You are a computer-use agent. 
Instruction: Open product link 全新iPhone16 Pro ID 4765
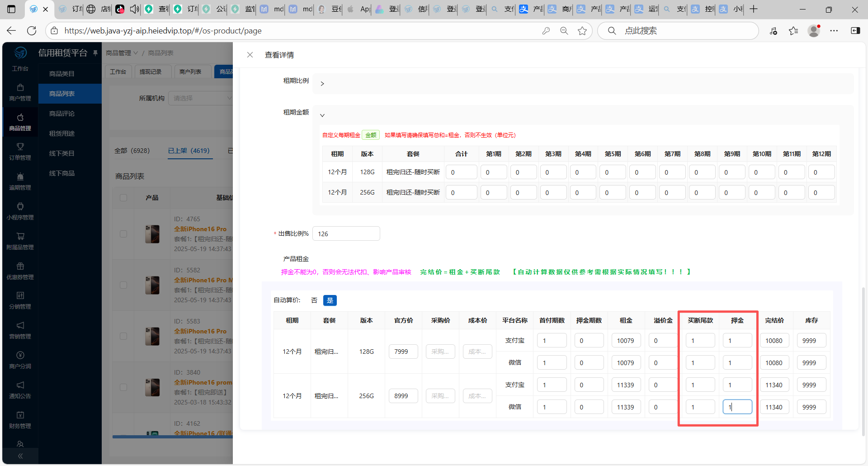tap(200, 229)
